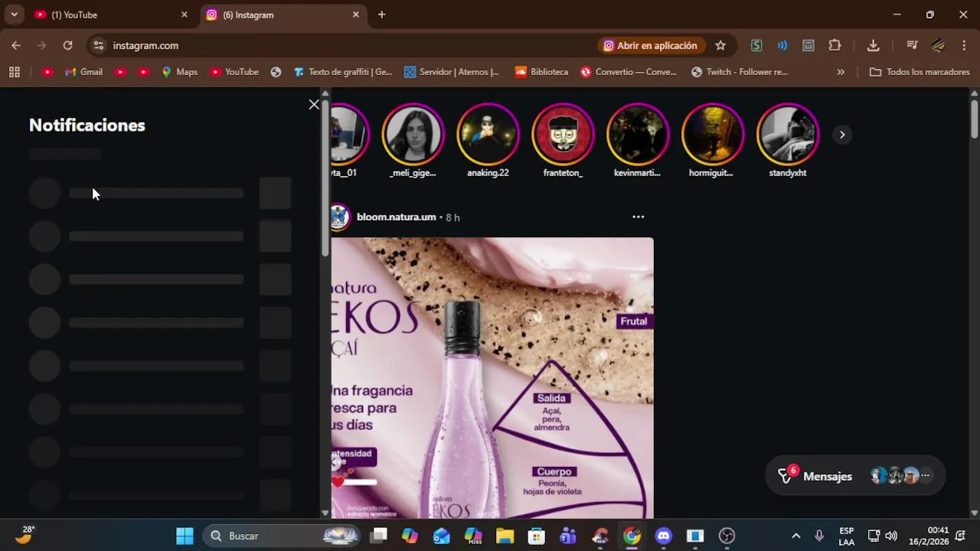The width and height of the screenshot is (980, 551).
Task: Close the YouTube tab
Action: [184, 15]
